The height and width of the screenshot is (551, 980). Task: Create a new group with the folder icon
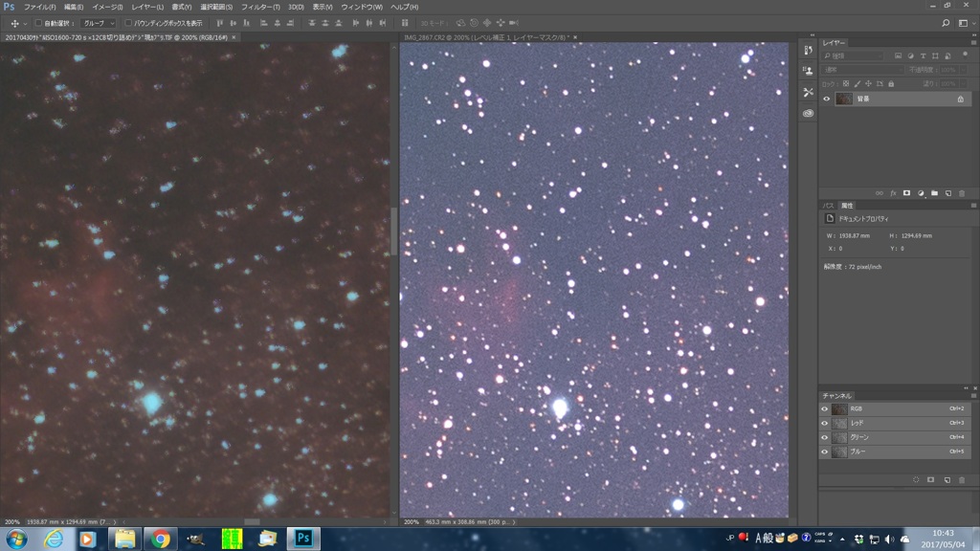pos(935,193)
